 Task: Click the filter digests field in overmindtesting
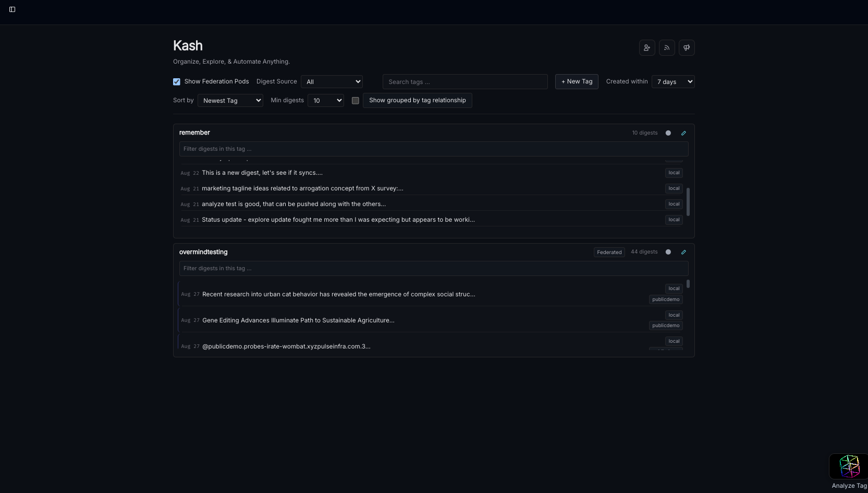click(x=434, y=269)
